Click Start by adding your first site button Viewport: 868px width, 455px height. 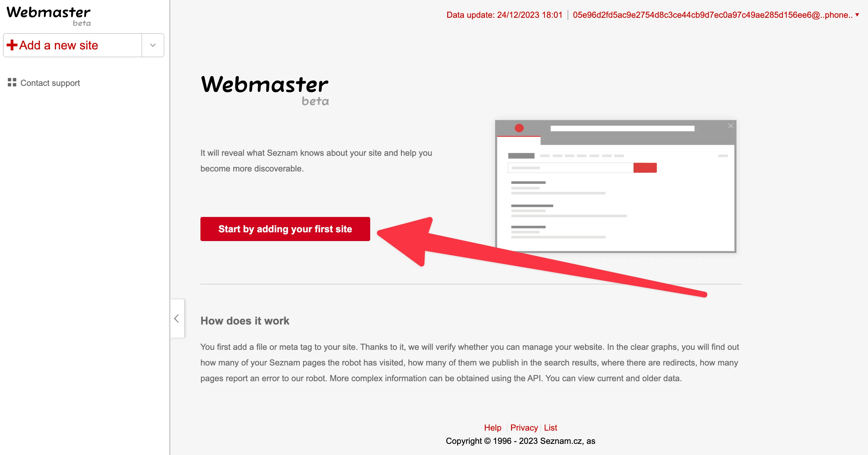tap(286, 229)
